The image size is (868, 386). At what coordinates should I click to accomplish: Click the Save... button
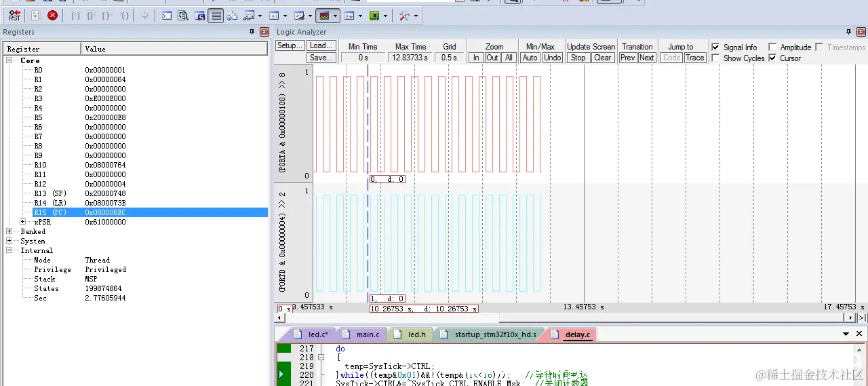point(321,58)
